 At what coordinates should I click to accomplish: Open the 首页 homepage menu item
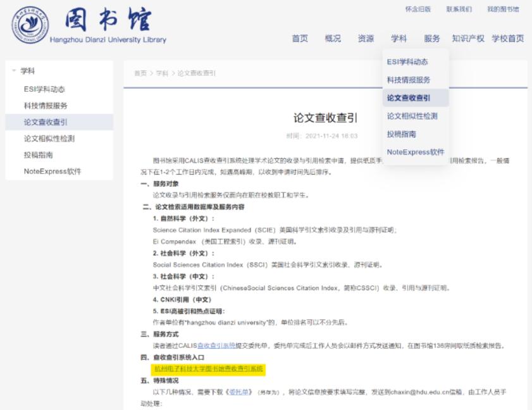[299, 38]
